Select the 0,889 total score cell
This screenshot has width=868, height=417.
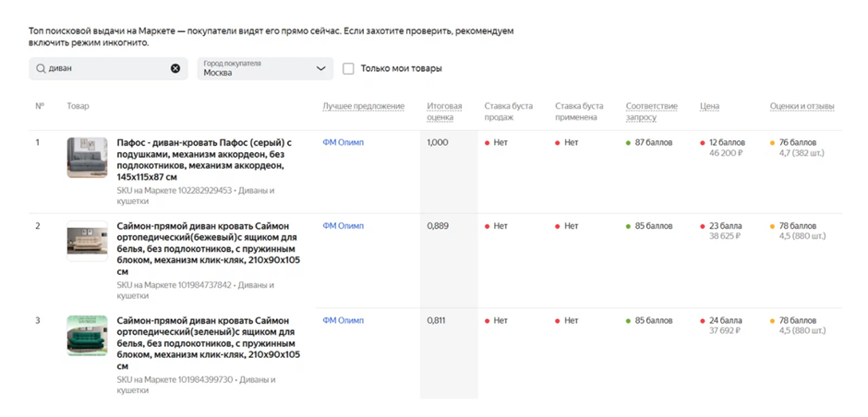[438, 226]
